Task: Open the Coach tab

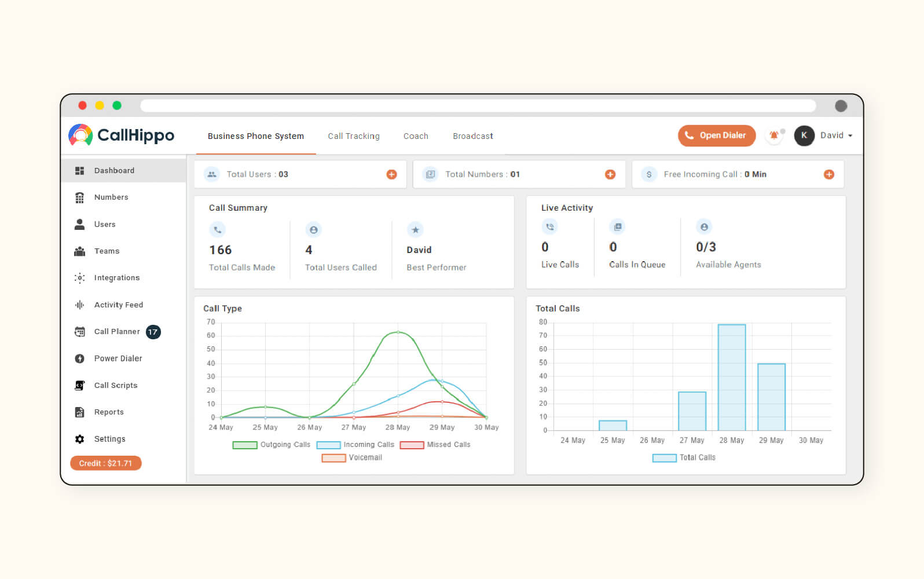Action: click(416, 136)
